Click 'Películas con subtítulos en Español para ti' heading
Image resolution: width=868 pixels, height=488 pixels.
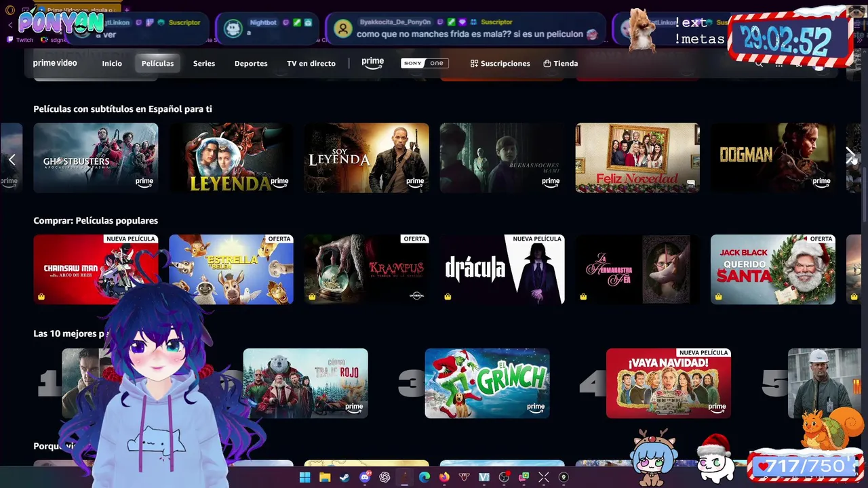[x=123, y=108]
